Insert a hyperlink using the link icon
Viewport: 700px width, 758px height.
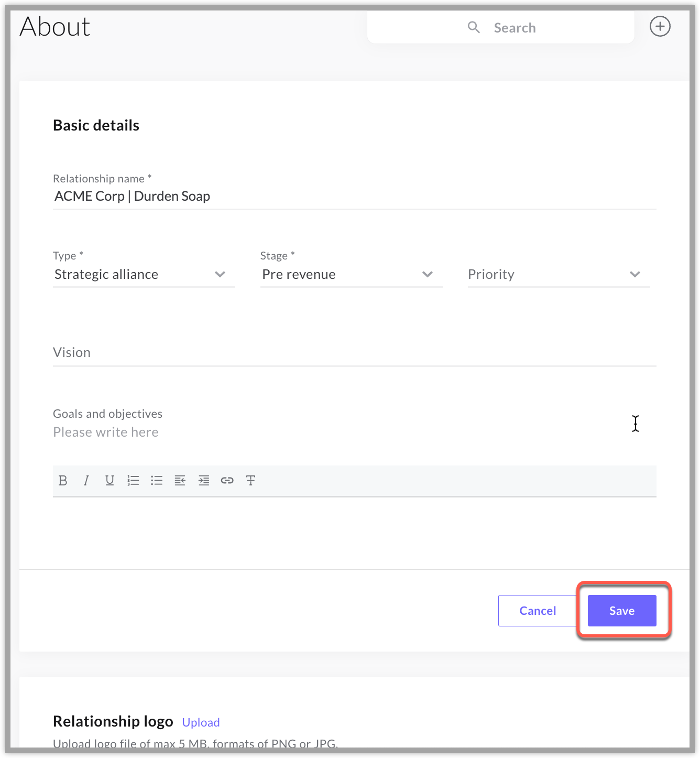[227, 480]
